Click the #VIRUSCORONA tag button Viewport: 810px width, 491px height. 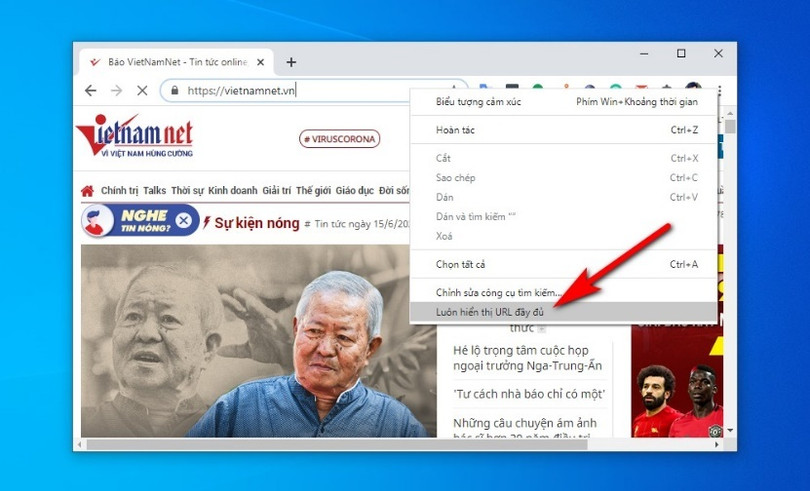point(340,139)
